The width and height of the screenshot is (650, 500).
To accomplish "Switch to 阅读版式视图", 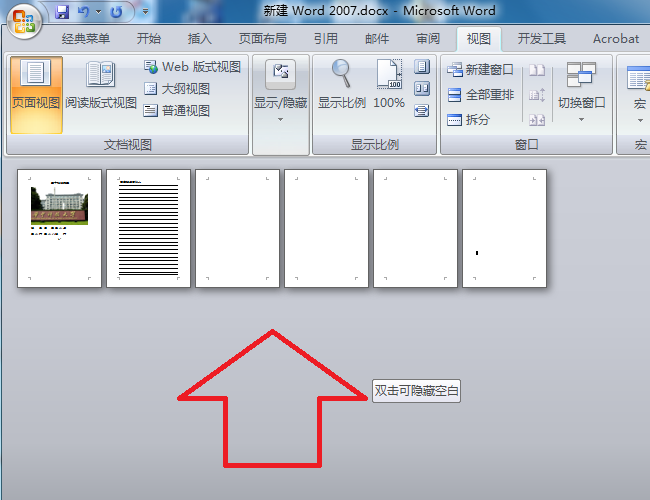I will click(101, 86).
